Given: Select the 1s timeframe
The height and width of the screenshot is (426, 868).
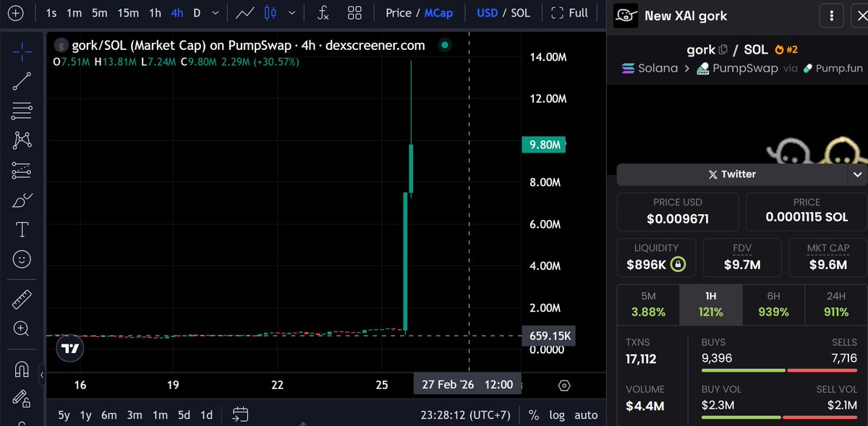Looking at the screenshot, I should coord(51,13).
